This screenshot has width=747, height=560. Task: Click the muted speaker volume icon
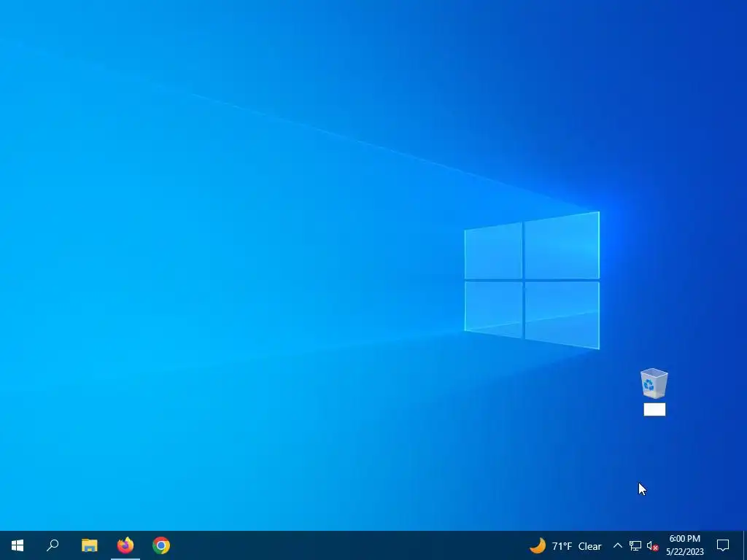[x=653, y=546]
